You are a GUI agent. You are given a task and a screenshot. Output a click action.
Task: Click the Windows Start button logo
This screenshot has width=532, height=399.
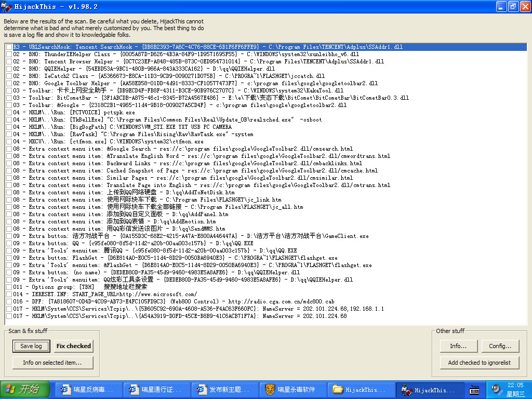[x=10, y=389]
